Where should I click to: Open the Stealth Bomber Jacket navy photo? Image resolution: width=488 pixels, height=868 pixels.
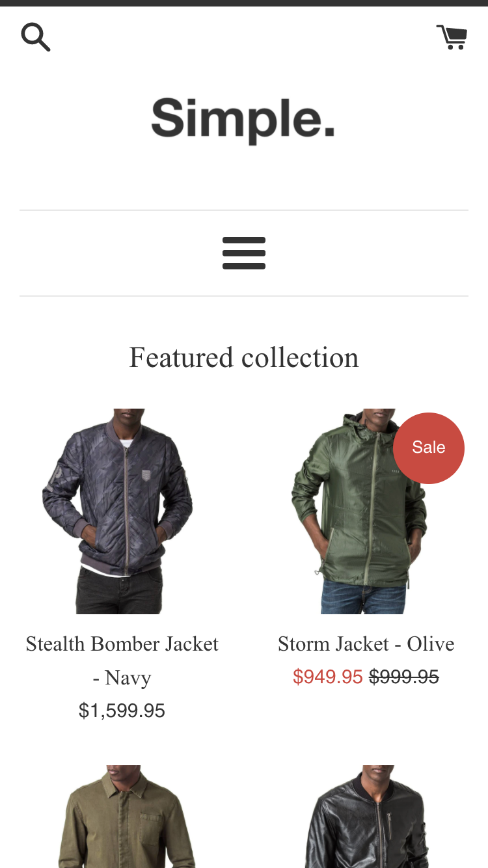(x=122, y=511)
